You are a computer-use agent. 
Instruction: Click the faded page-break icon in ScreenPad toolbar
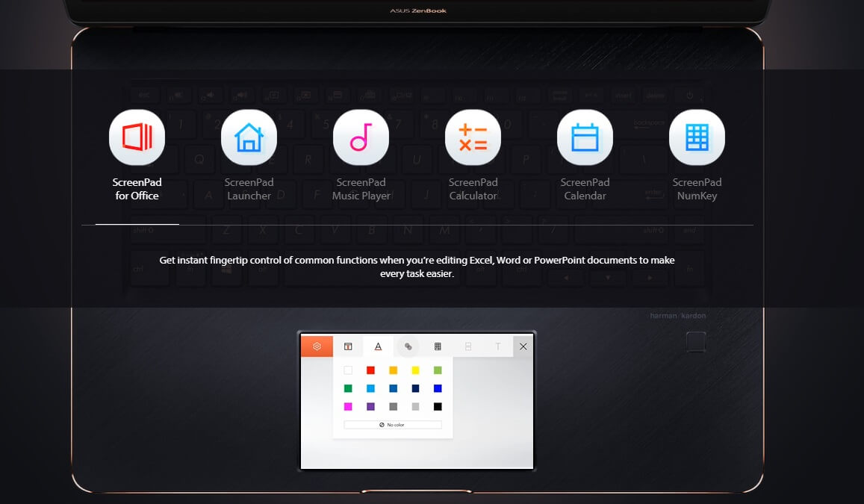(467, 346)
